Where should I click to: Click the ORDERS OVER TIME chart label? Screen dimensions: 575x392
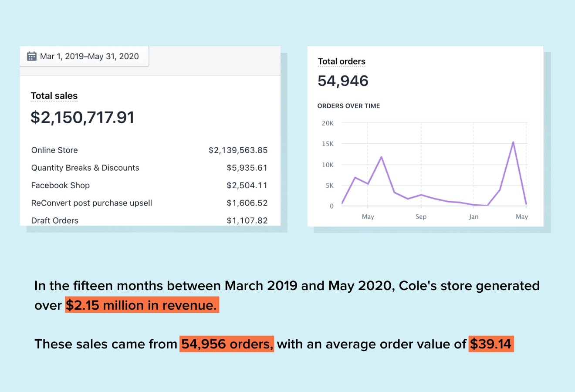pyautogui.click(x=348, y=106)
